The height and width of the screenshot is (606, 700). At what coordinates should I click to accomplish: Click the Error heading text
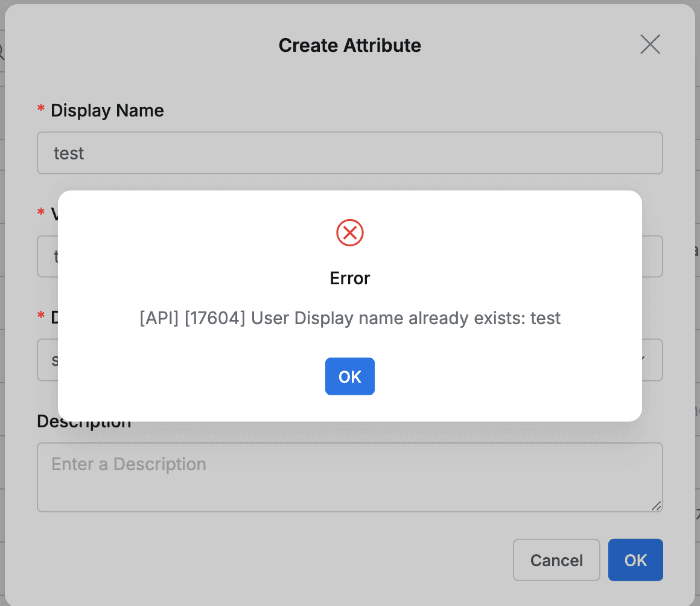pos(350,278)
